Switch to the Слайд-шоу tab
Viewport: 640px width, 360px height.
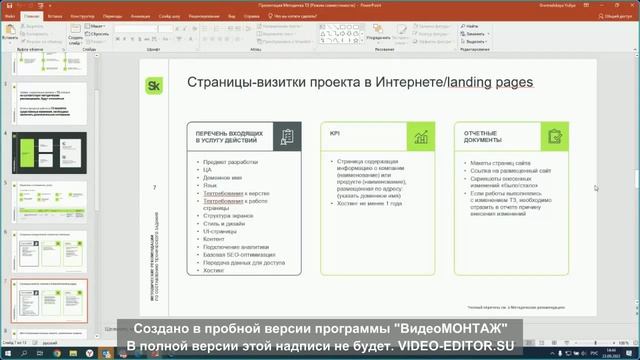click(169, 16)
